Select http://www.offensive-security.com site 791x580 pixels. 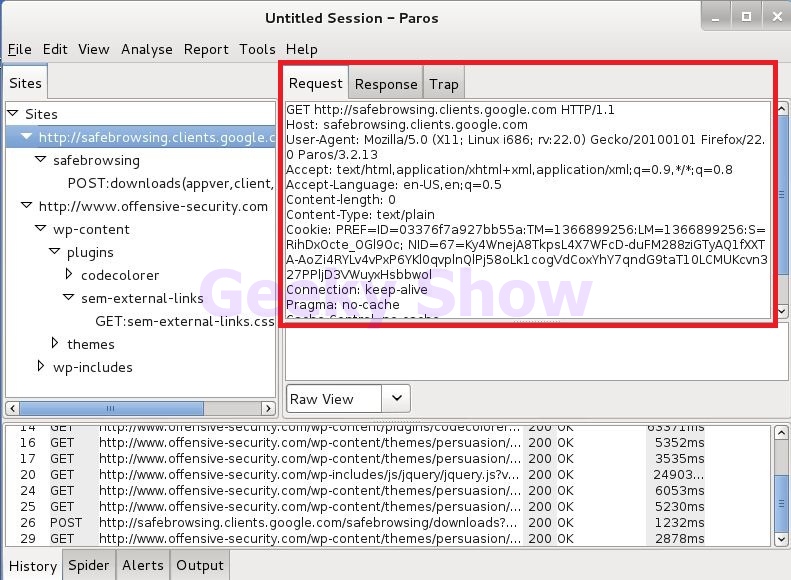coord(153,206)
